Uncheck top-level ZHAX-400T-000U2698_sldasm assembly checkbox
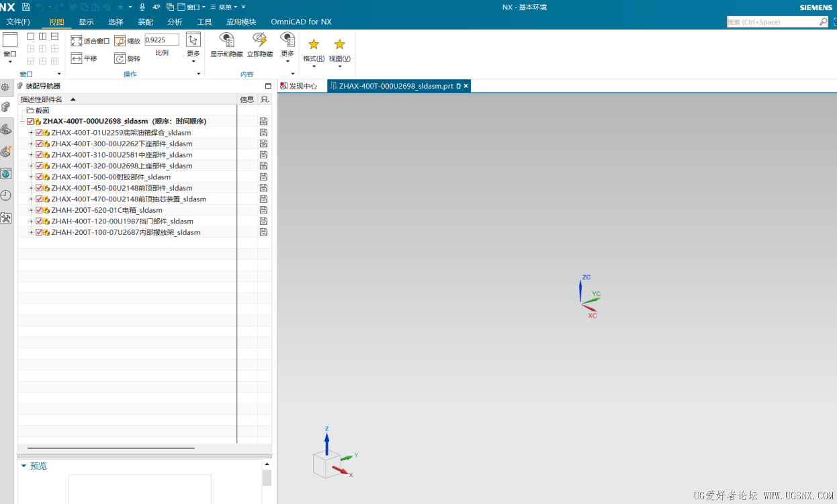The width and height of the screenshot is (837, 504). point(30,121)
